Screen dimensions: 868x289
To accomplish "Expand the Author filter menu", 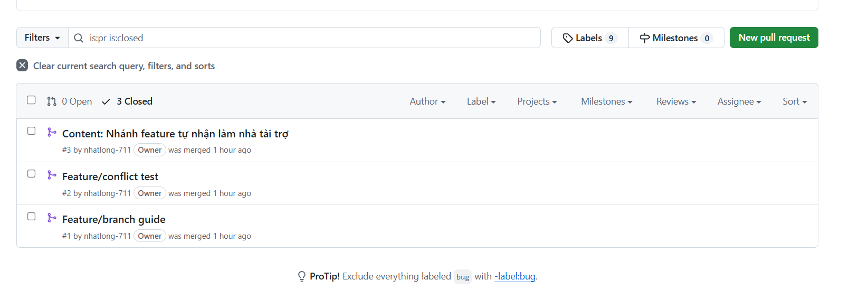I will (x=427, y=101).
